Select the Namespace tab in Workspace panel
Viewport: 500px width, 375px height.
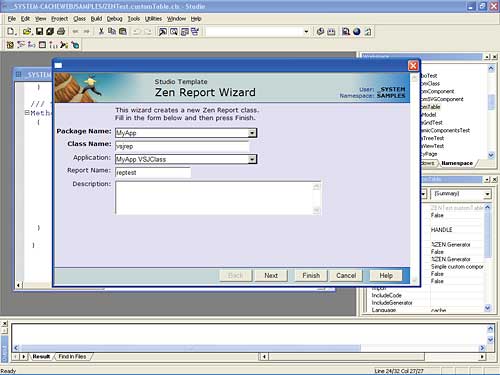click(x=457, y=163)
